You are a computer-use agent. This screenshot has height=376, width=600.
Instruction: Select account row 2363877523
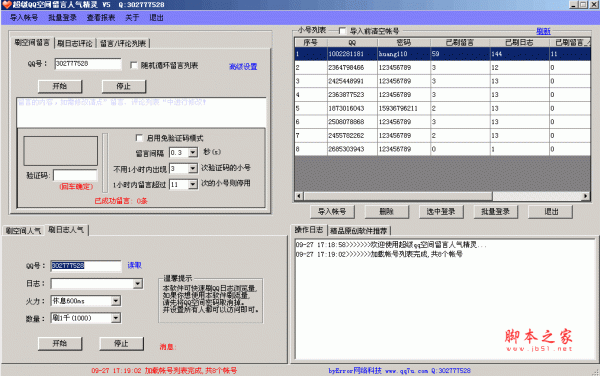[443, 95]
